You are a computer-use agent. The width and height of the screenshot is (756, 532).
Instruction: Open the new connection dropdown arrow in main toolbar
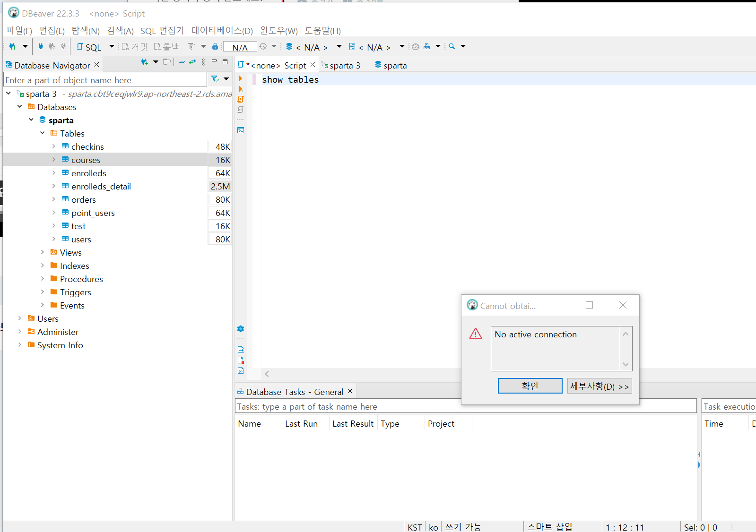[x=25, y=46]
